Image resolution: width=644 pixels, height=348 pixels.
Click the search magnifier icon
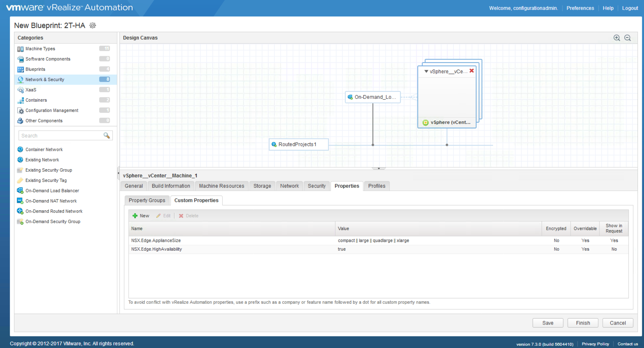tap(107, 135)
